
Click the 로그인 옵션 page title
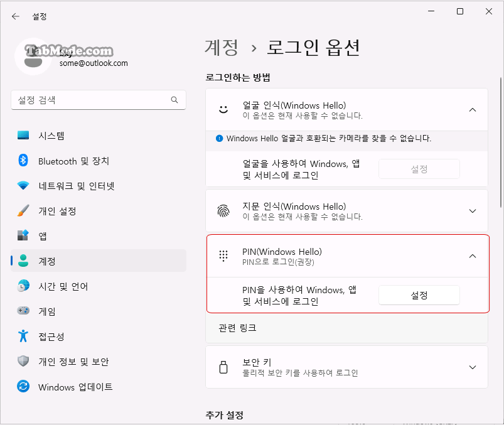point(313,48)
